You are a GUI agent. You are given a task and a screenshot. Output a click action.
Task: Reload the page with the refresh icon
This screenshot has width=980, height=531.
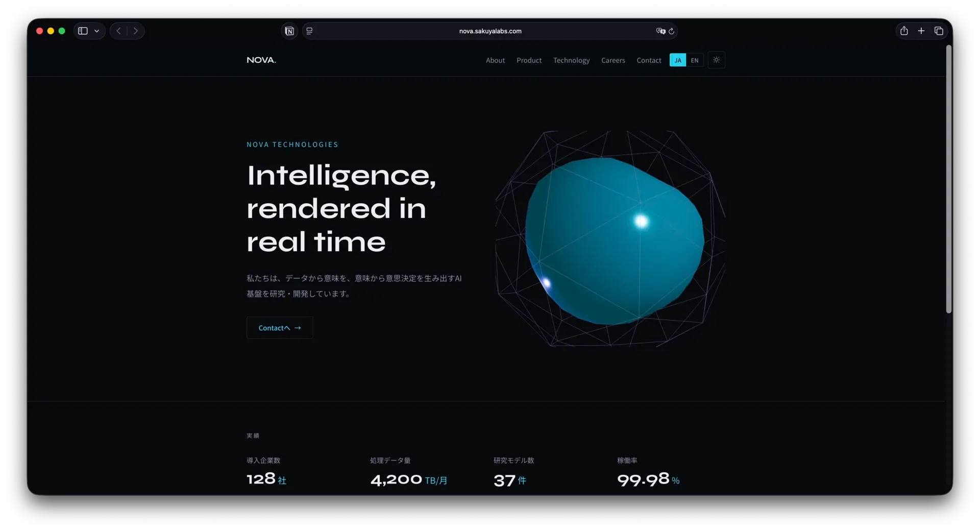[x=672, y=31]
